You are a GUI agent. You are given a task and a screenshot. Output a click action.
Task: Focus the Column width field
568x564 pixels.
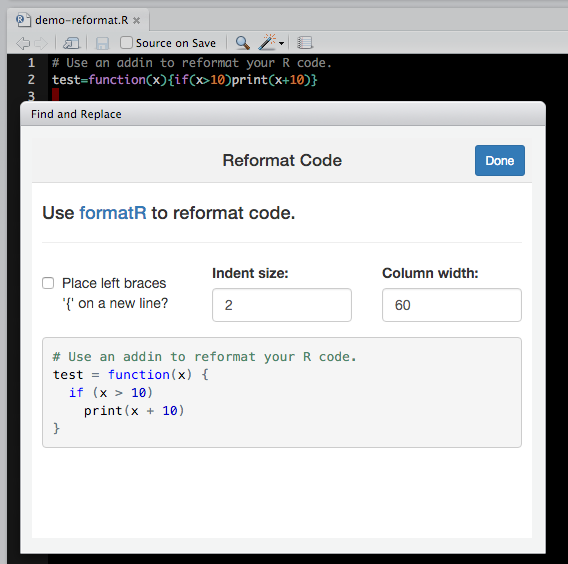tap(452, 305)
